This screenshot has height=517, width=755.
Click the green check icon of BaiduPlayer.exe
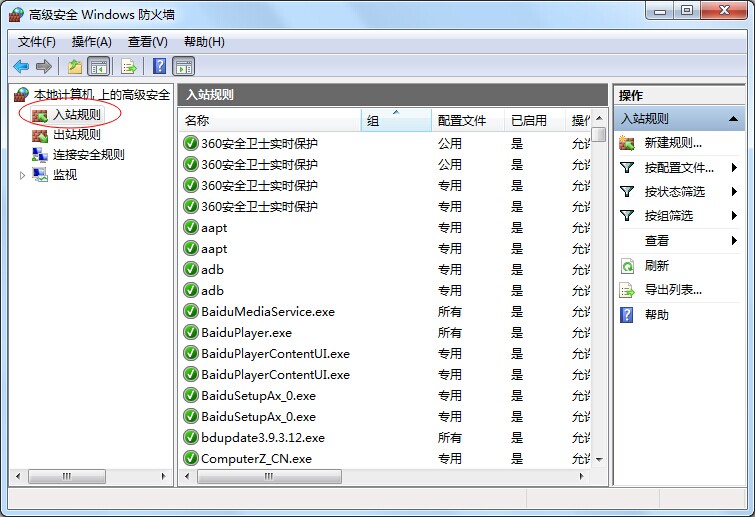191,332
